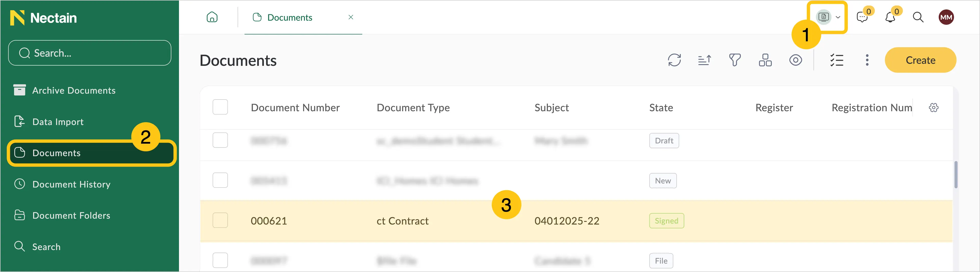Open the chat messages icon

coord(862,17)
